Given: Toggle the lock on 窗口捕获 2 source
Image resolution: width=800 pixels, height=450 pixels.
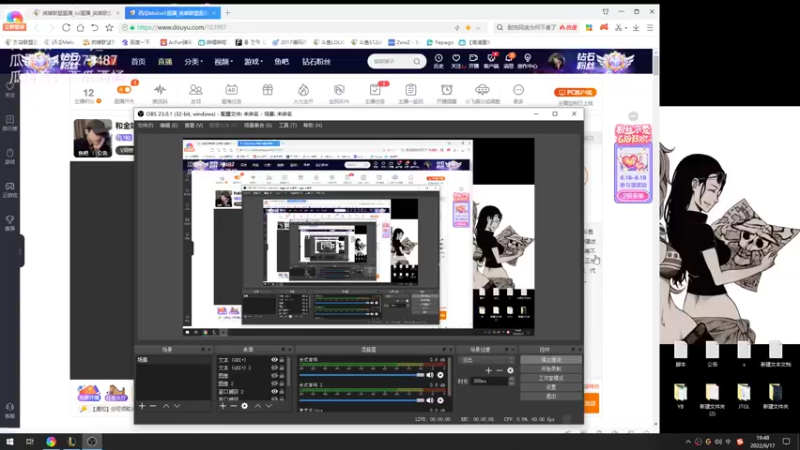Looking at the screenshot, I should click(x=282, y=391).
